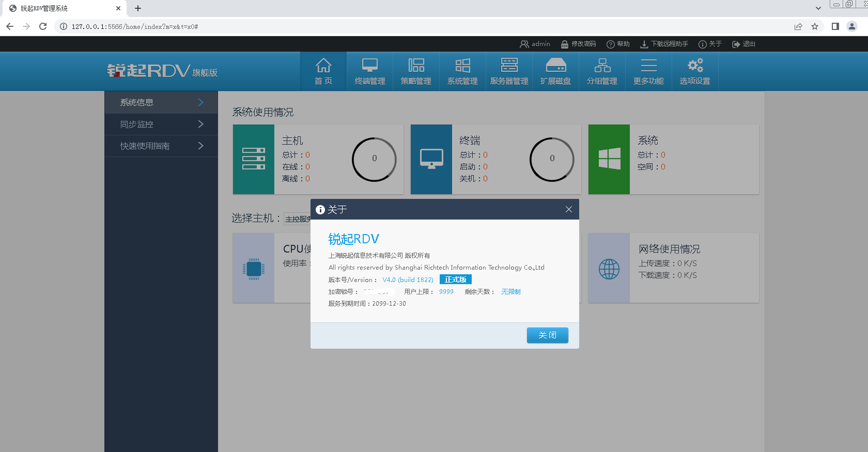Open 策略管理 policy management

click(x=416, y=71)
